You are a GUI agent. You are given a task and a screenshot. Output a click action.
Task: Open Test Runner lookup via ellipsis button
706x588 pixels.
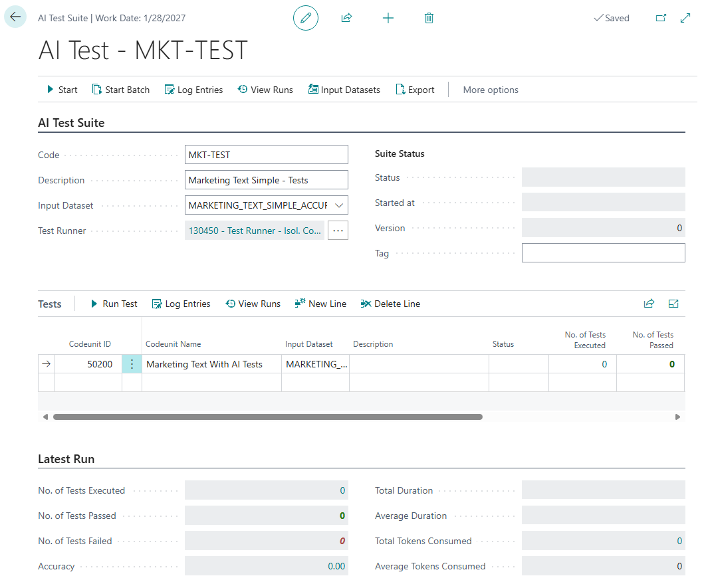(x=338, y=230)
